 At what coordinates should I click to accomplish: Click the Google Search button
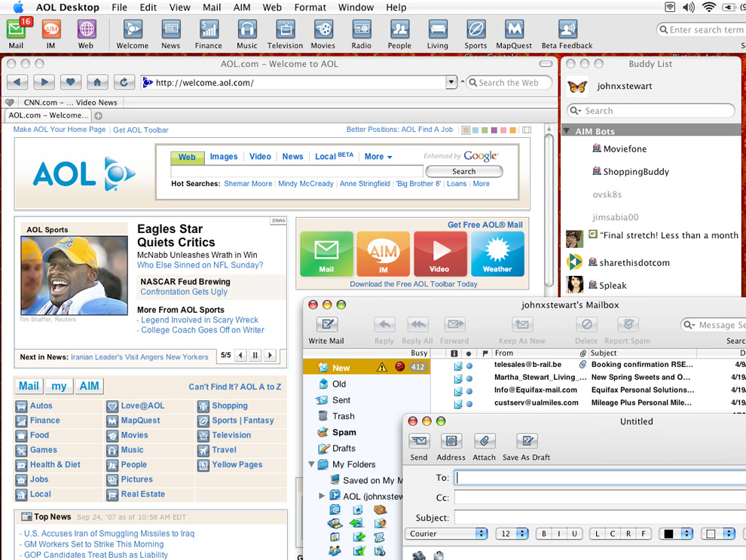tap(463, 171)
